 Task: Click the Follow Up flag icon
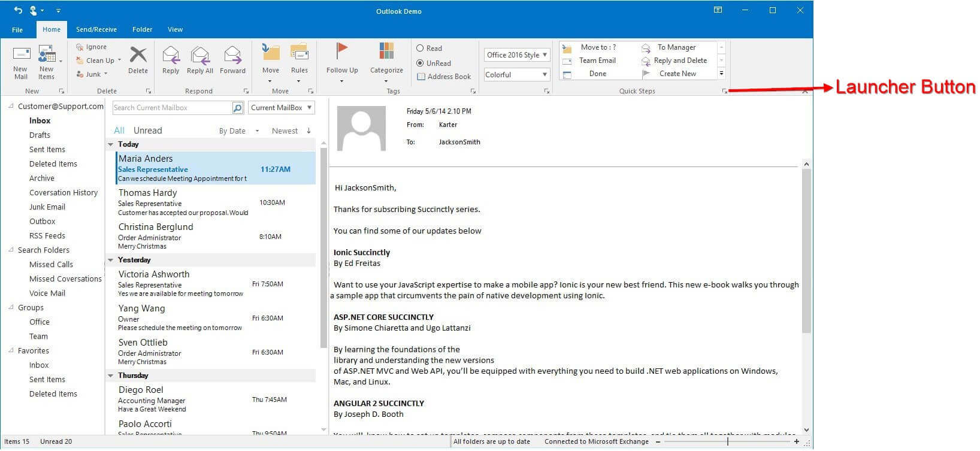[x=342, y=53]
